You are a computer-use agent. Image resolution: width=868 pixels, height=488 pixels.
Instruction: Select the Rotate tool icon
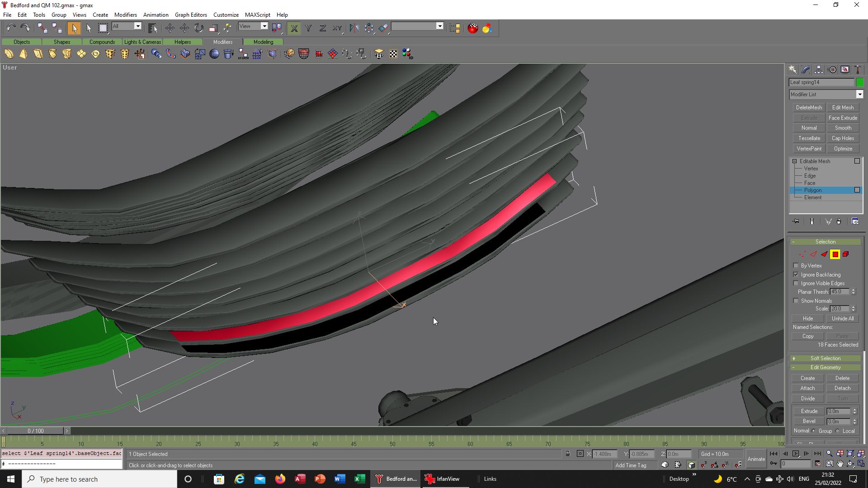pos(199,28)
